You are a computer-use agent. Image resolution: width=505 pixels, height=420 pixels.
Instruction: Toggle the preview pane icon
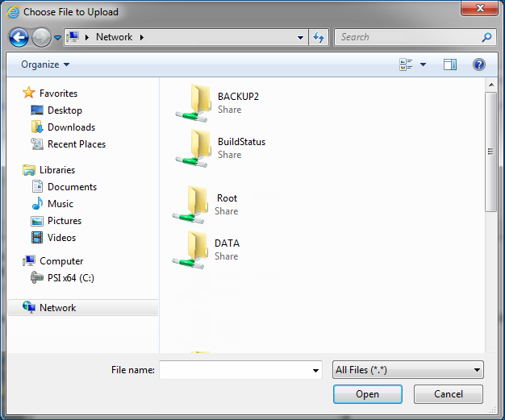click(450, 64)
